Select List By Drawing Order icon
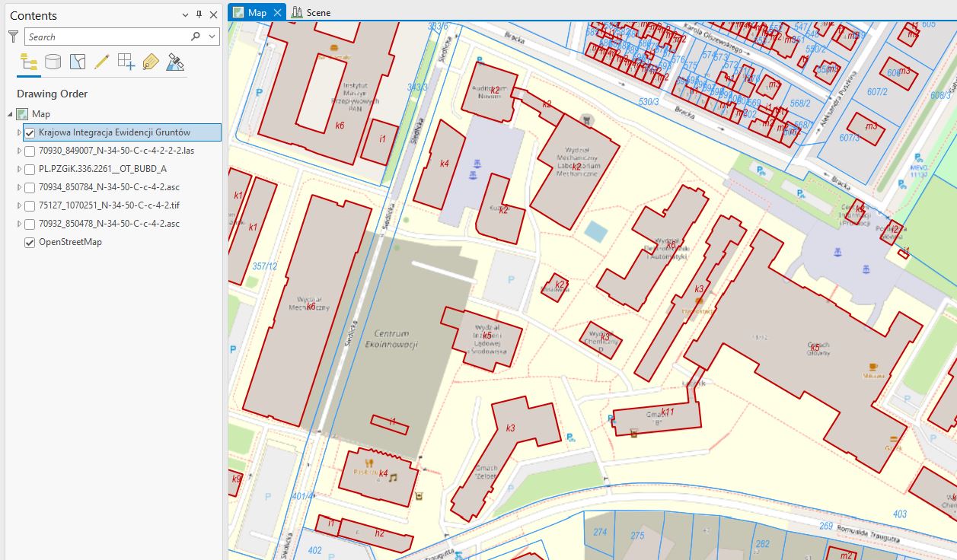Screen dimensions: 957x560 point(28,62)
